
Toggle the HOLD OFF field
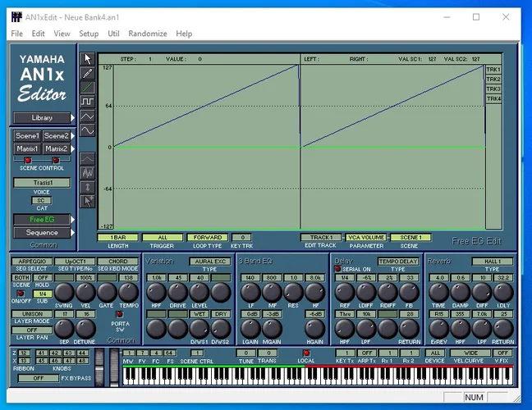point(43,277)
